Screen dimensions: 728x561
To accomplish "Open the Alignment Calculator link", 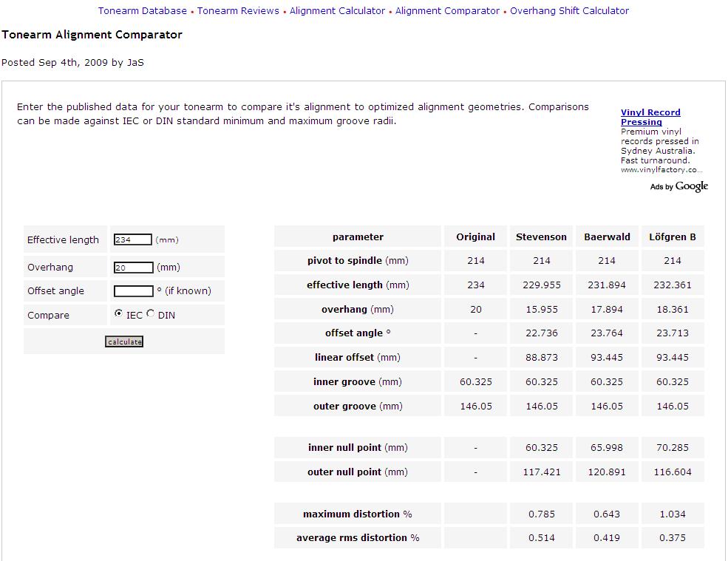I will [337, 11].
